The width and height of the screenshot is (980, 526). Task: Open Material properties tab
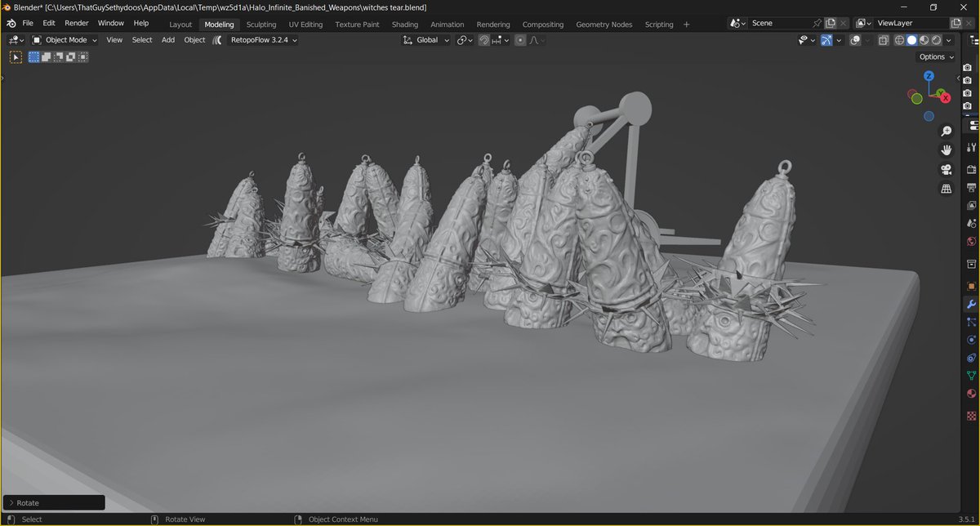click(x=971, y=395)
